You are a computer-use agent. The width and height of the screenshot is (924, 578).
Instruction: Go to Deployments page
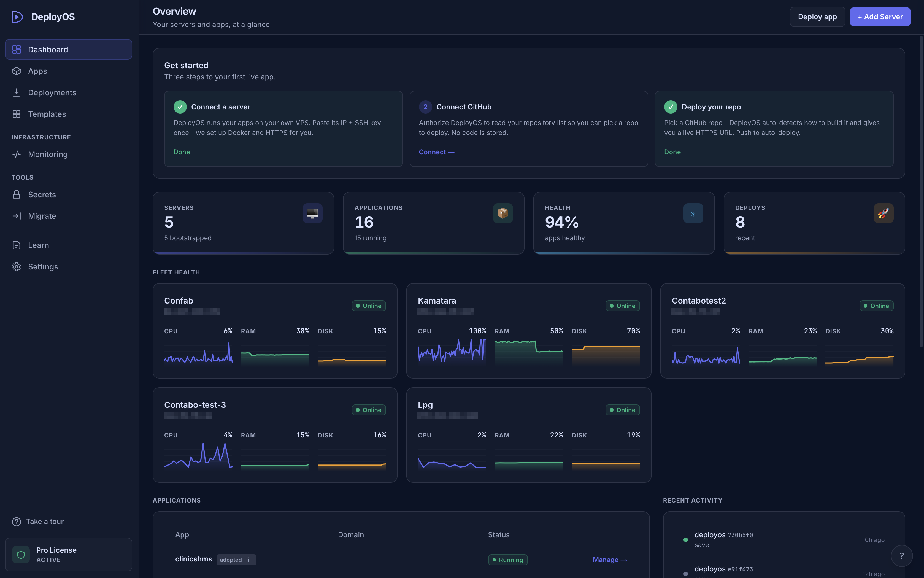point(68,93)
